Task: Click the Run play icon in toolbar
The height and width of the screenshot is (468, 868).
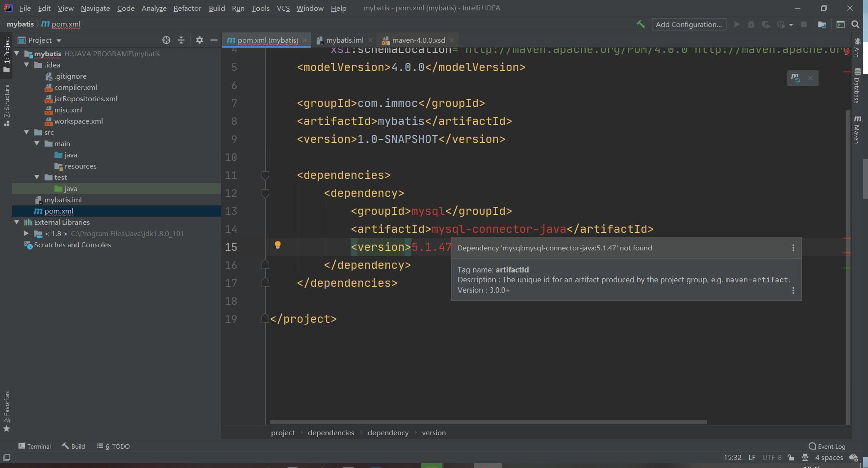Action: pos(737,24)
